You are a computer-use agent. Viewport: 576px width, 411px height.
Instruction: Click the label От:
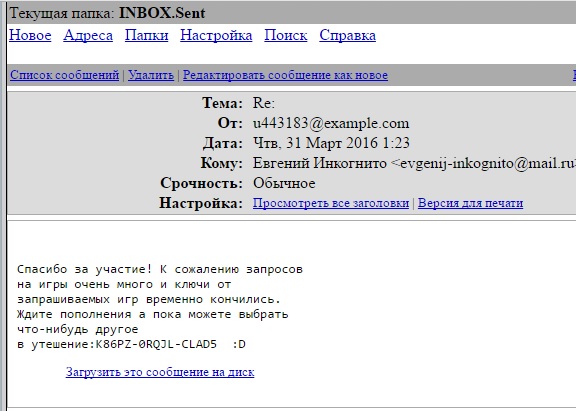230,123
